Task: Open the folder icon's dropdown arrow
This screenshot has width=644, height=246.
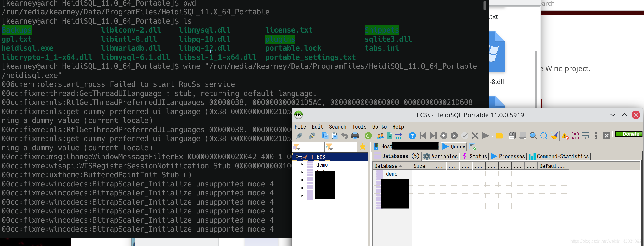Action: click(505, 136)
